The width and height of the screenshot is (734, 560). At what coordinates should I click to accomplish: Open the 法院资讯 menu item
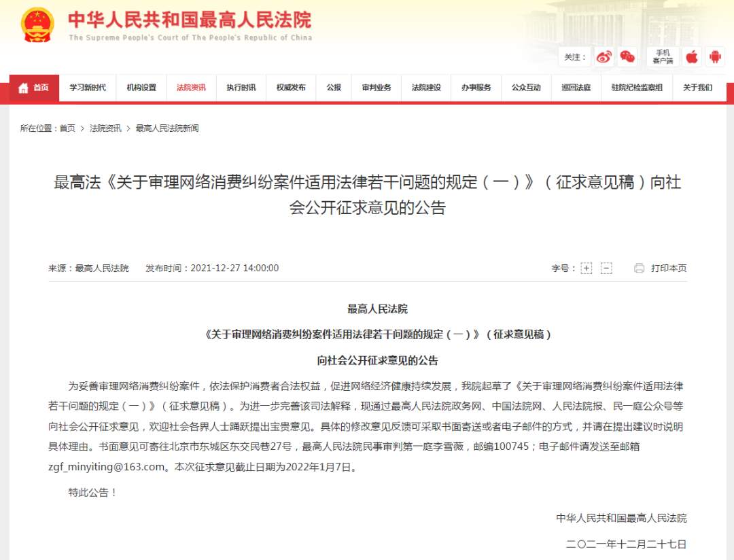tap(191, 88)
